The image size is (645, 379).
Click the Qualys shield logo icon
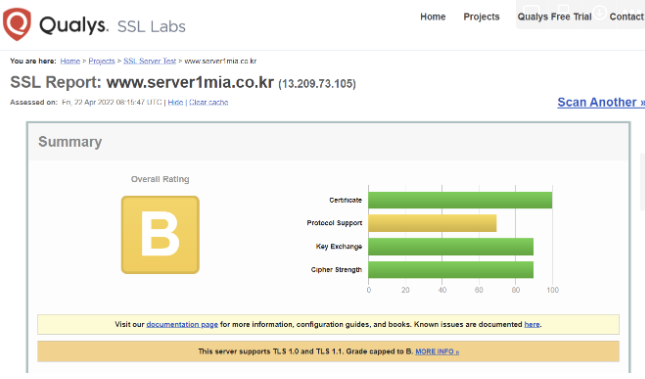(17, 24)
